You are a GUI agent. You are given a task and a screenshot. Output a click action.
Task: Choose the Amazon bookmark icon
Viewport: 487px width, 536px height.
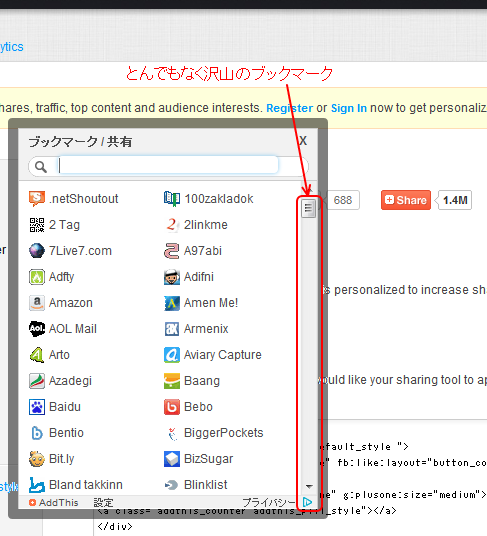[x=37, y=303]
